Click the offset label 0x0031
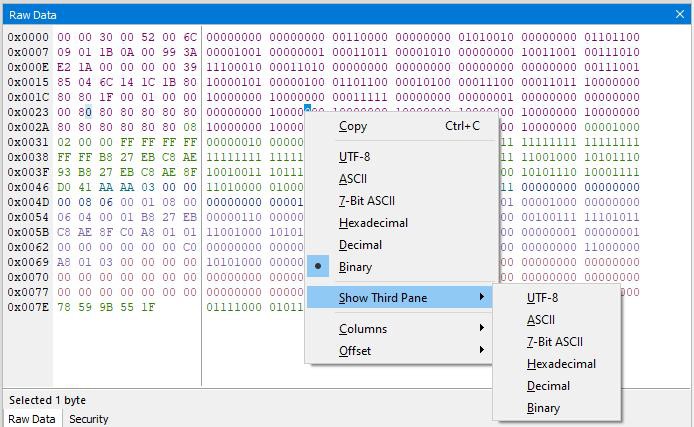The image size is (694, 427). pos(28,142)
